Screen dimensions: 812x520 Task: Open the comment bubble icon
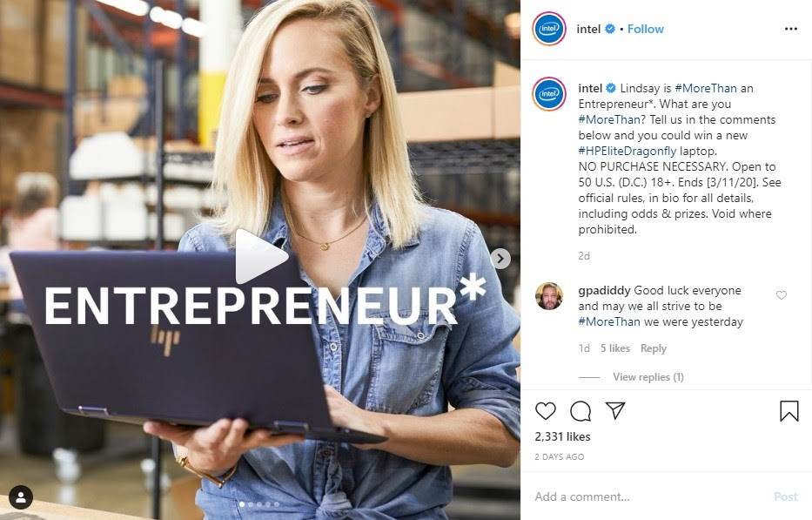click(580, 411)
